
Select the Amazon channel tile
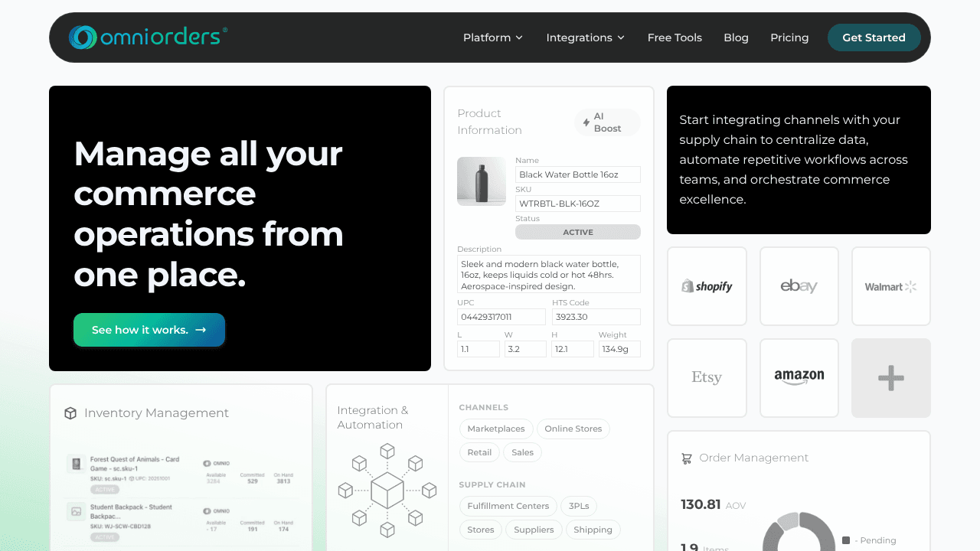coord(799,378)
